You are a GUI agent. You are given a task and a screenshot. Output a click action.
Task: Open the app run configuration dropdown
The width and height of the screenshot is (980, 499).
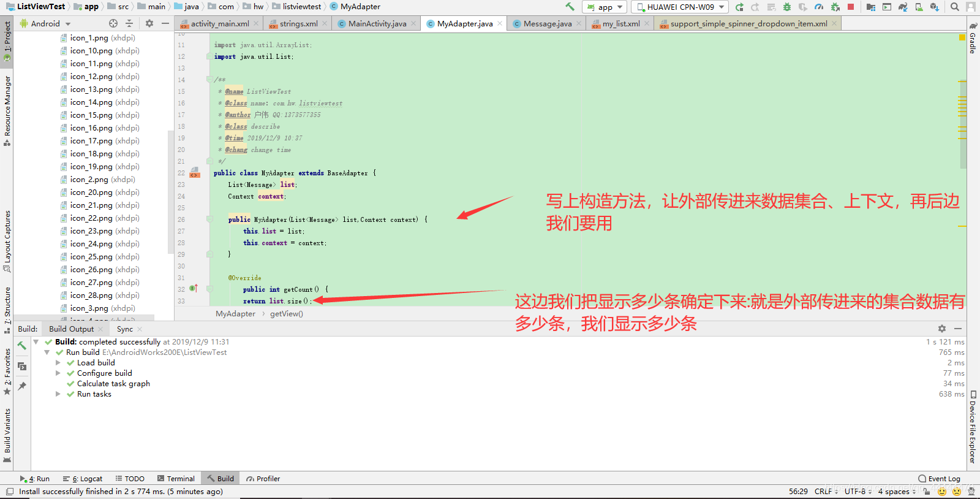point(604,7)
